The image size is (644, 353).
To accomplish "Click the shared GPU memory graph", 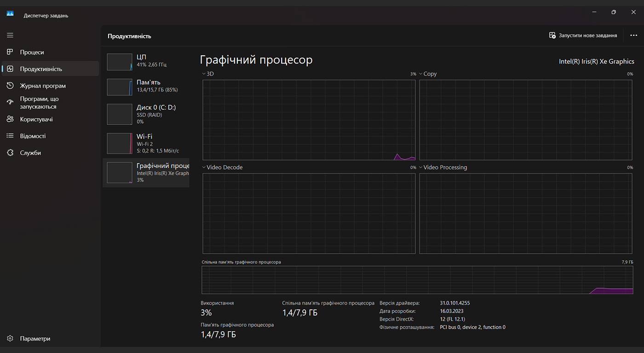I will tap(417, 280).
